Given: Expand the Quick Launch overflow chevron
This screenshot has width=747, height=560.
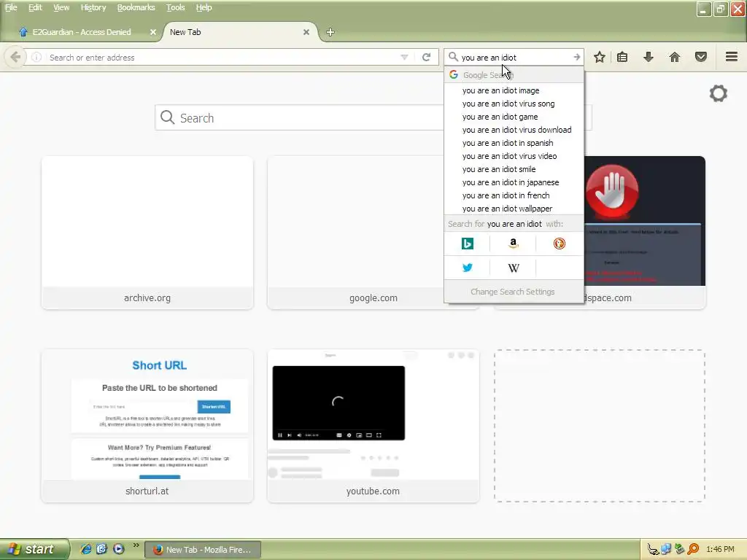Looking at the screenshot, I should (x=136, y=545).
